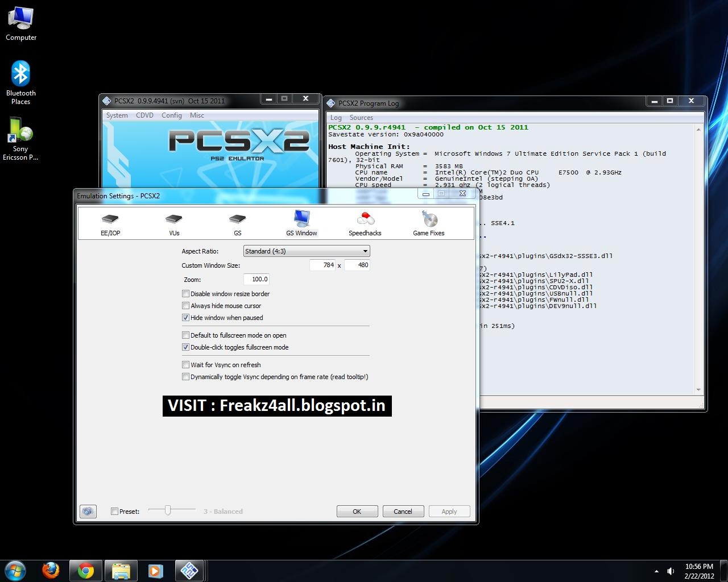The height and width of the screenshot is (582, 728).
Task: Expand the Aspect Ratio dropdown
Action: [x=307, y=251]
